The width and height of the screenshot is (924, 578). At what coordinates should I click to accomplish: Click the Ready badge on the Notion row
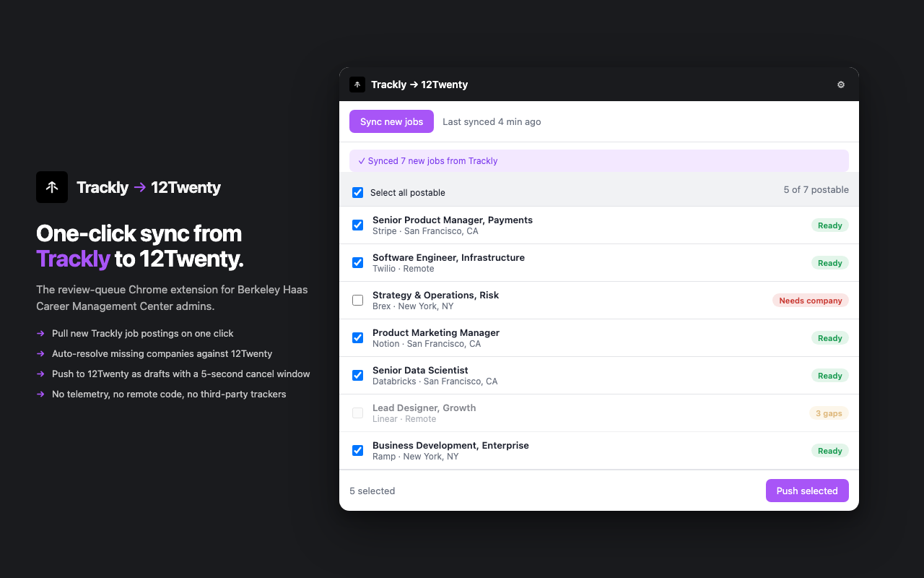[x=830, y=338]
